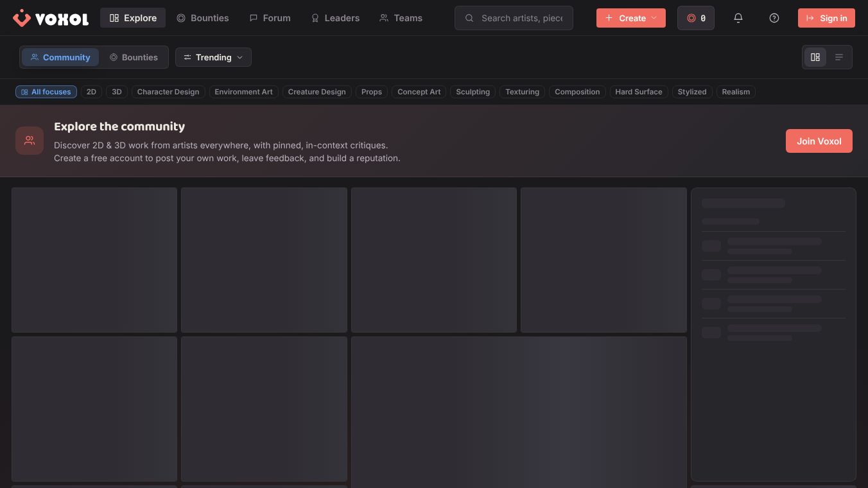Image resolution: width=868 pixels, height=488 pixels.
Task: Open the Create dropdown
Action: click(631, 18)
